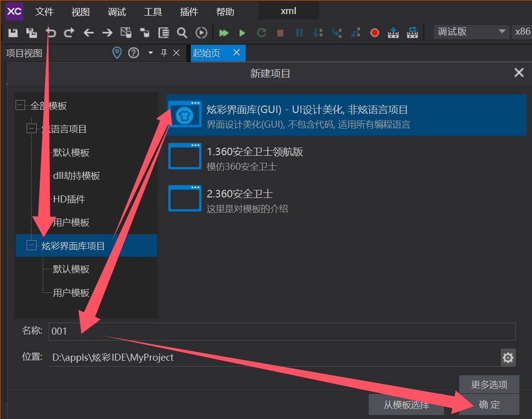
Task: Open the project view panel options arrow
Action: pos(151,53)
